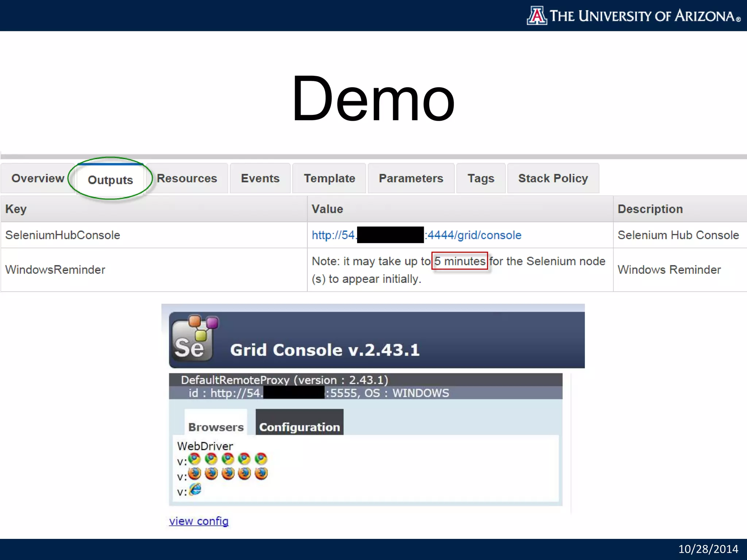Viewport: 747px width, 560px height.
Task: Click the DefaultRemoteProxy version text
Action: click(285, 380)
